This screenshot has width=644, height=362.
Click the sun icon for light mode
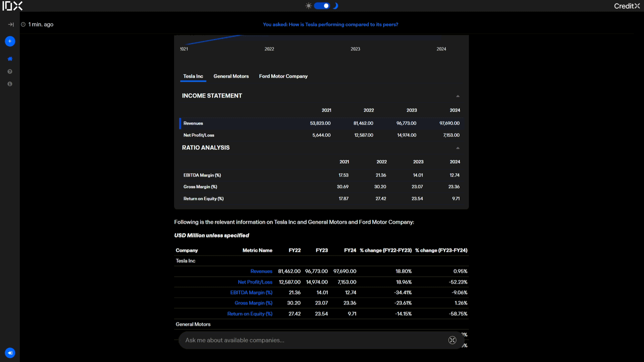click(309, 6)
